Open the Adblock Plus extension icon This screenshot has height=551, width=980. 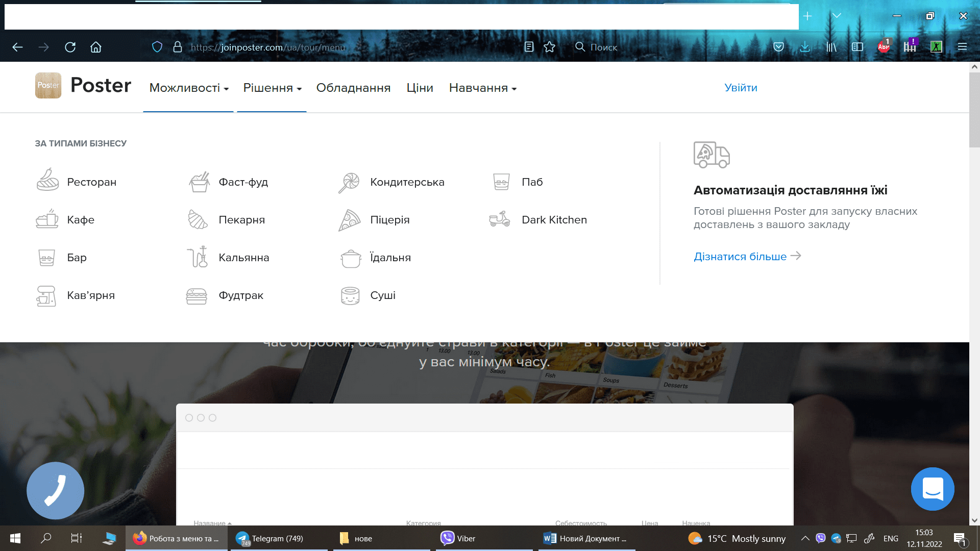pyautogui.click(x=884, y=46)
